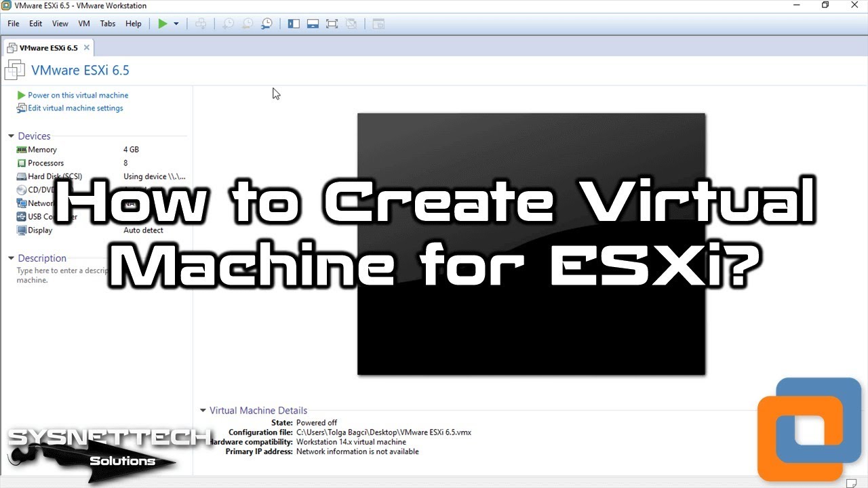Click the settings icon beside Edit virtual machine

21,108
